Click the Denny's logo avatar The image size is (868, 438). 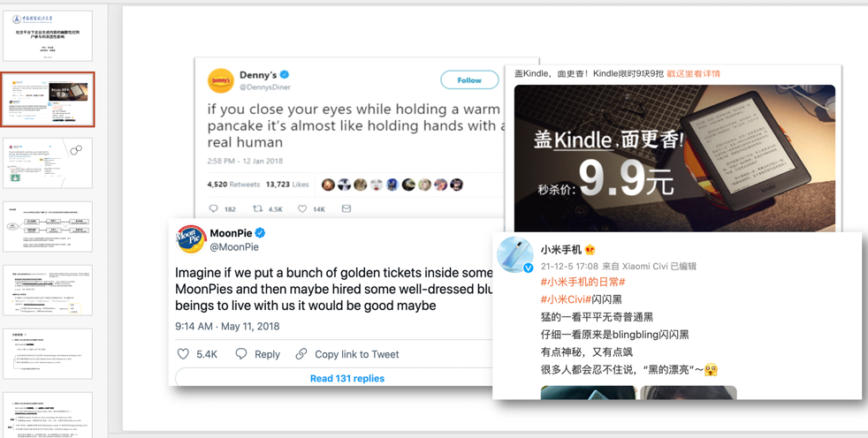click(x=220, y=80)
